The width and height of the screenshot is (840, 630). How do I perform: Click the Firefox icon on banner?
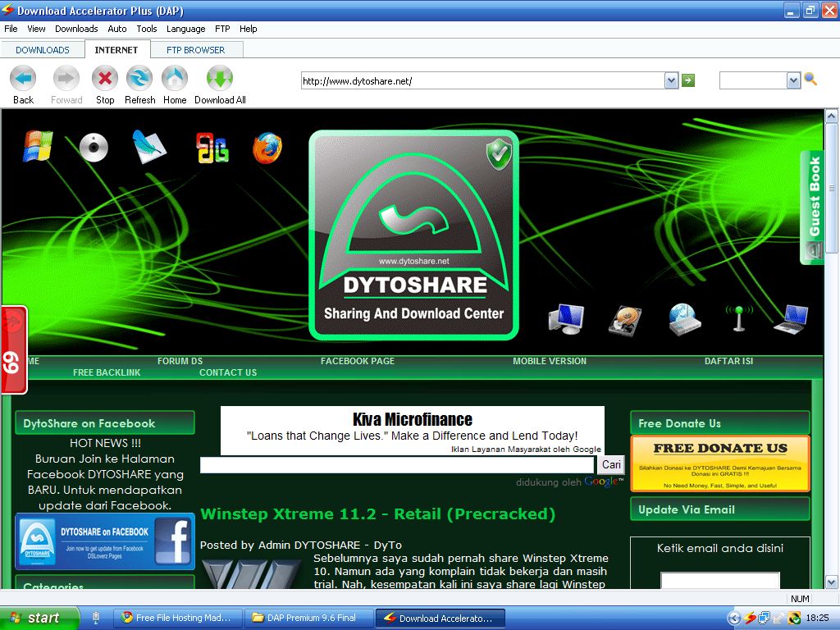[267, 148]
